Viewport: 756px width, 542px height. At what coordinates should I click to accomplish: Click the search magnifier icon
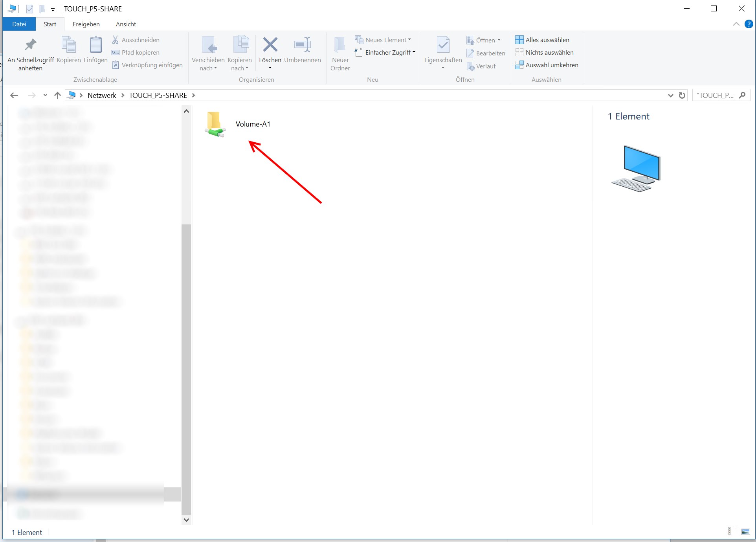tap(742, 95)
